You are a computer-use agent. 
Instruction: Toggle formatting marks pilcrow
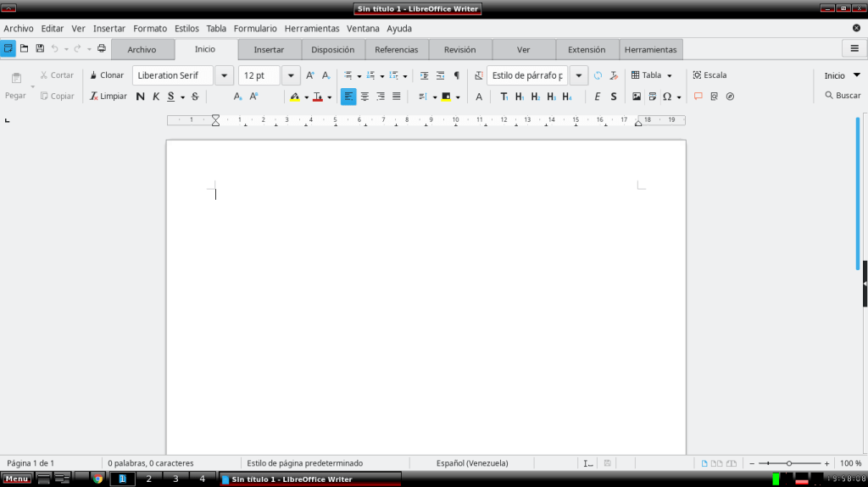click(x=457, y=75)
